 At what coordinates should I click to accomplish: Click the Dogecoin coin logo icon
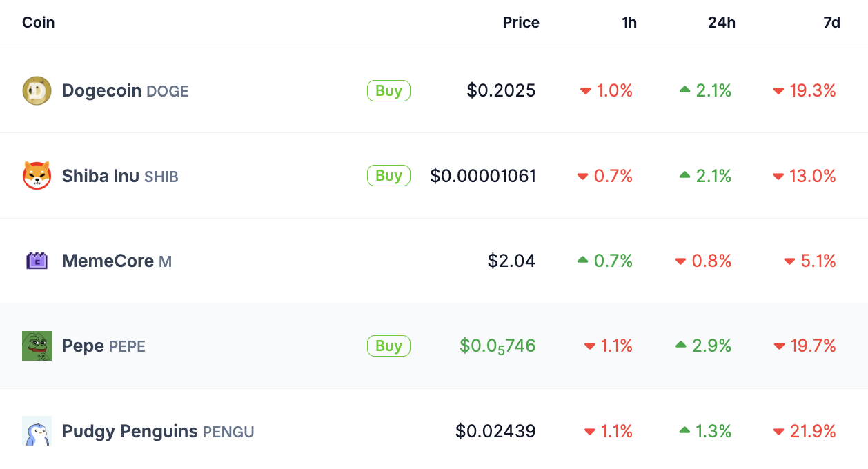(37, 91)
